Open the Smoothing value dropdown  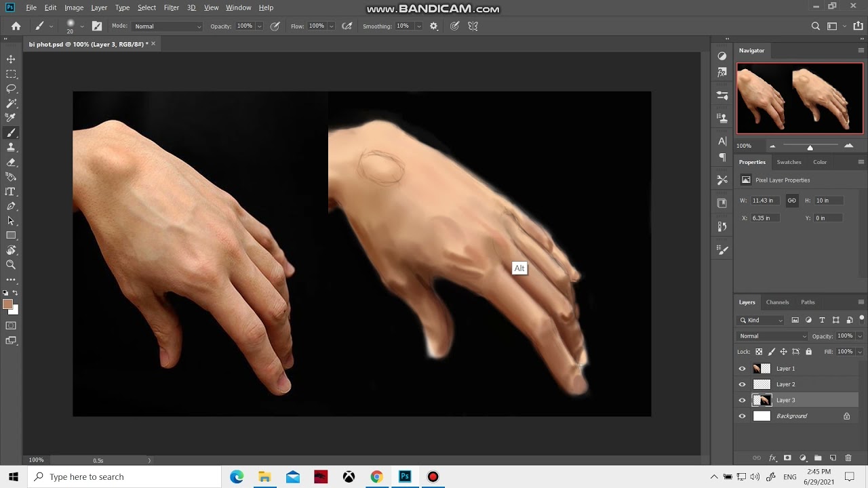(418, 26)
